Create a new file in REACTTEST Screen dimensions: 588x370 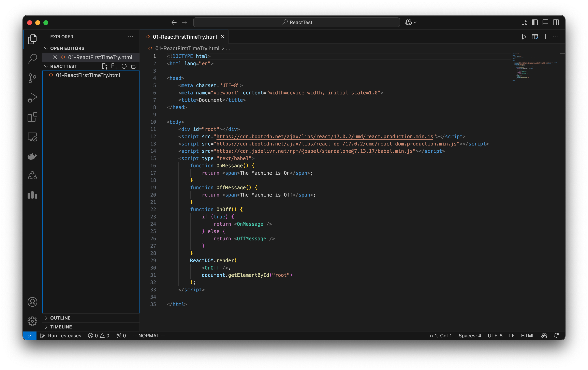(105, 66)
